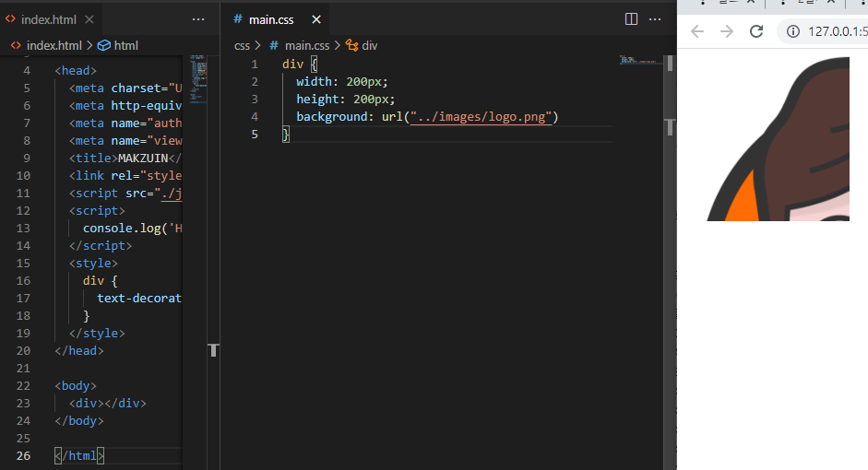Image resolution: width=868 pixels, height=470 pixels.
Task: Click the opening <body> tag
Action: point(76,385)
